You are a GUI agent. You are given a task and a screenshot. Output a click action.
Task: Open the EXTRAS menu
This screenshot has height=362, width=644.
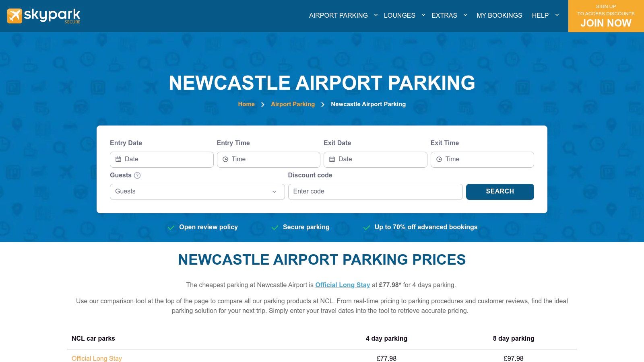[444, 15]
